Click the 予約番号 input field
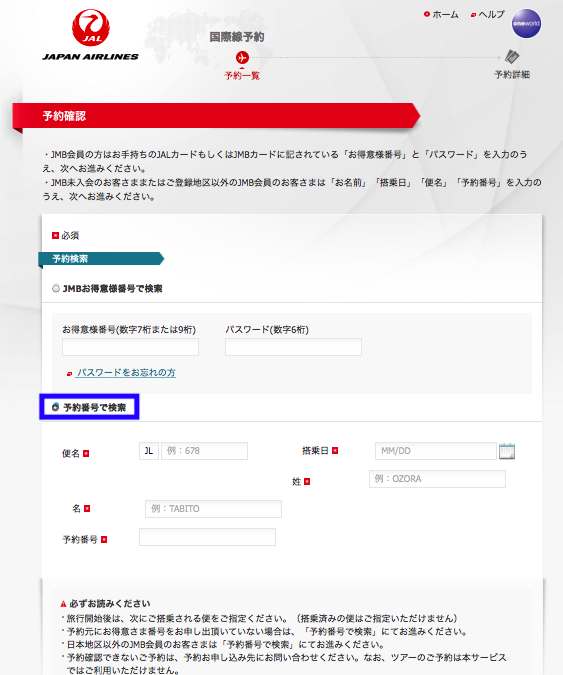This screenshot has height=675, width=563. coord(207,537)
